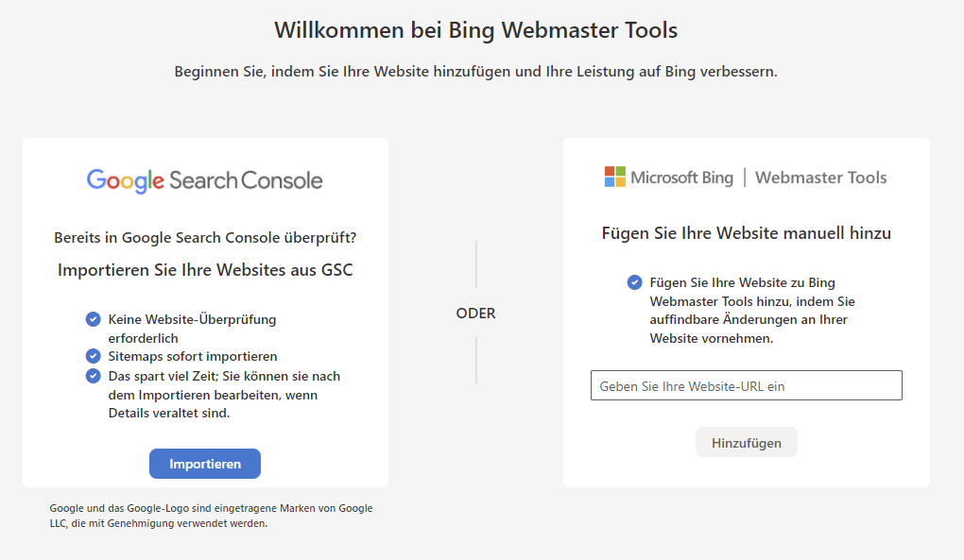Viewport: 964px width, 560px height.
Task: Click the checkmark next to 'Sitemaps sofort importieren'
Action: pyautogui.click(x=93, y=356)
